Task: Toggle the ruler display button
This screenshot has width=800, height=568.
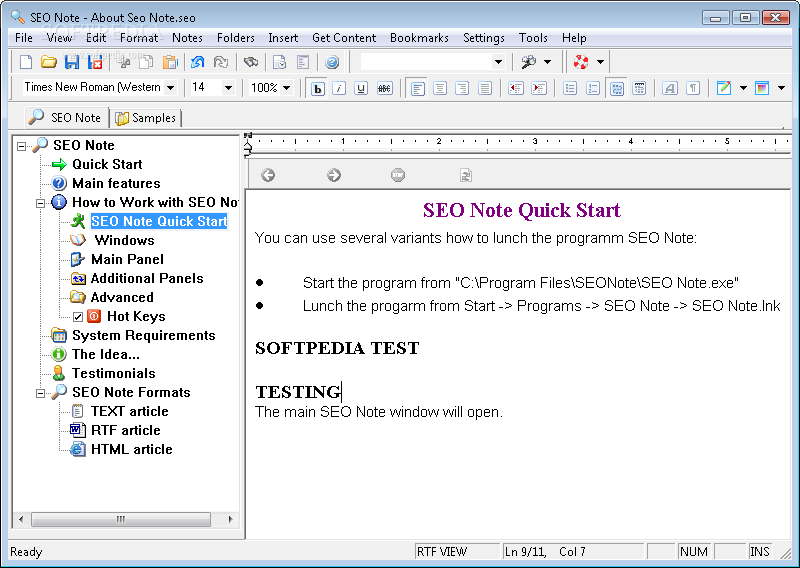Action: (x=639, y=88)
